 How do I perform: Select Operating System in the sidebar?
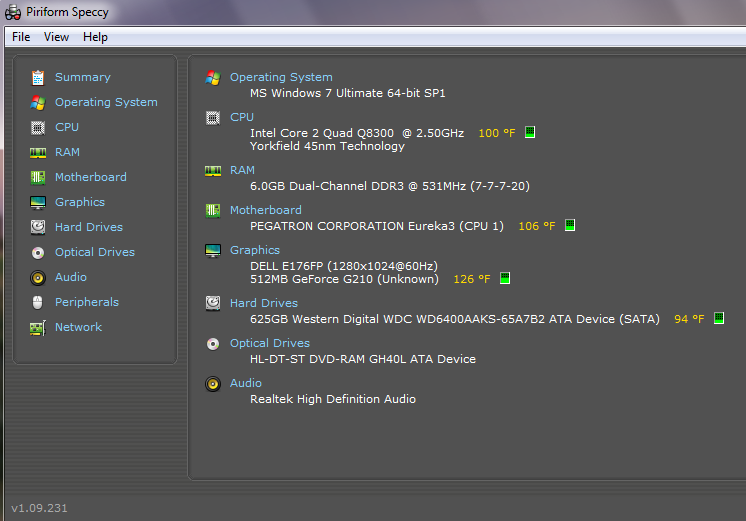(x=106, y=102)
